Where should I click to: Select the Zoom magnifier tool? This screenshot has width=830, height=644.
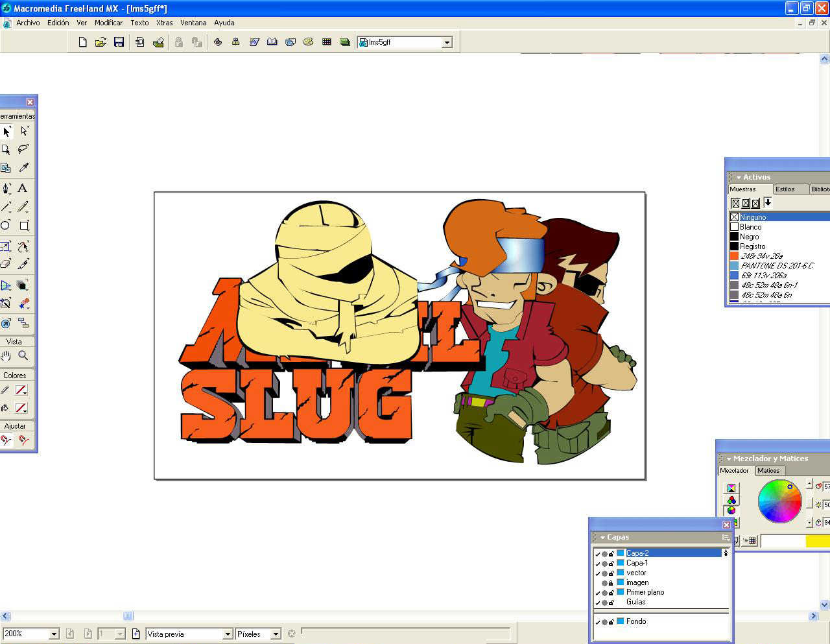(23, 355)
